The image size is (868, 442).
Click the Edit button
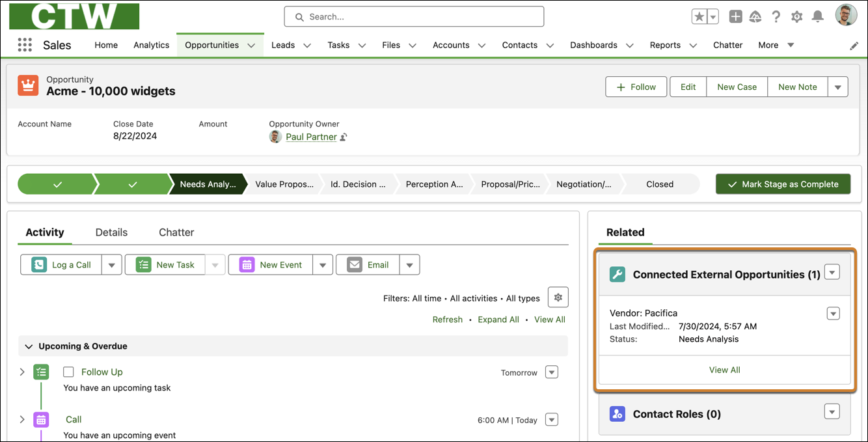click(688, 87)
